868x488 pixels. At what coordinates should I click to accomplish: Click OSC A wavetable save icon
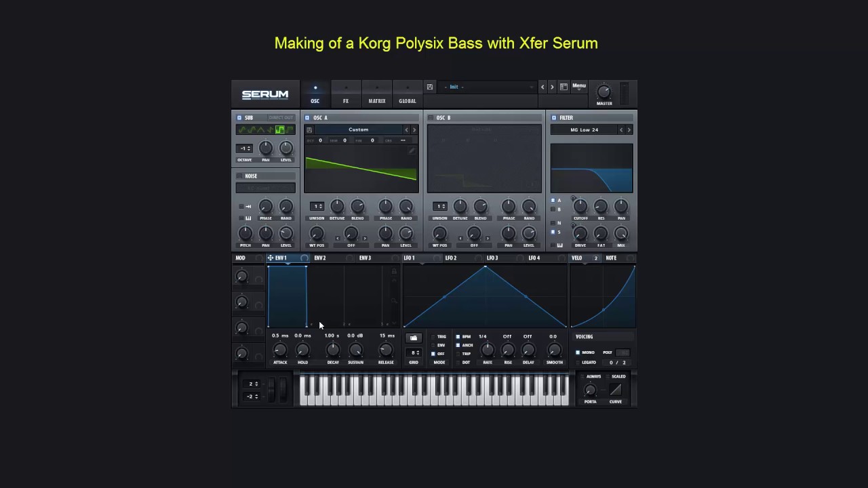pos(309,129)
